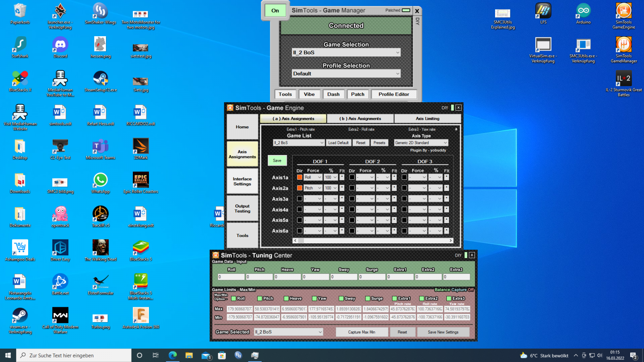Open Epic Roller Coasters icon
The image size is (644, 362).
coord(140,183)
